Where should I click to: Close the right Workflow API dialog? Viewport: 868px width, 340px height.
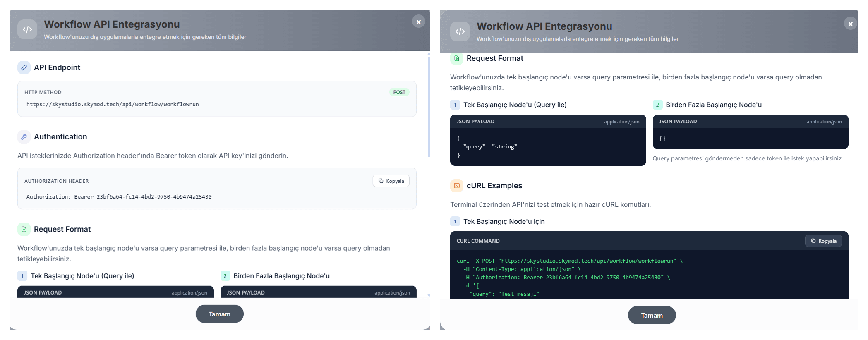click(850, 24)
